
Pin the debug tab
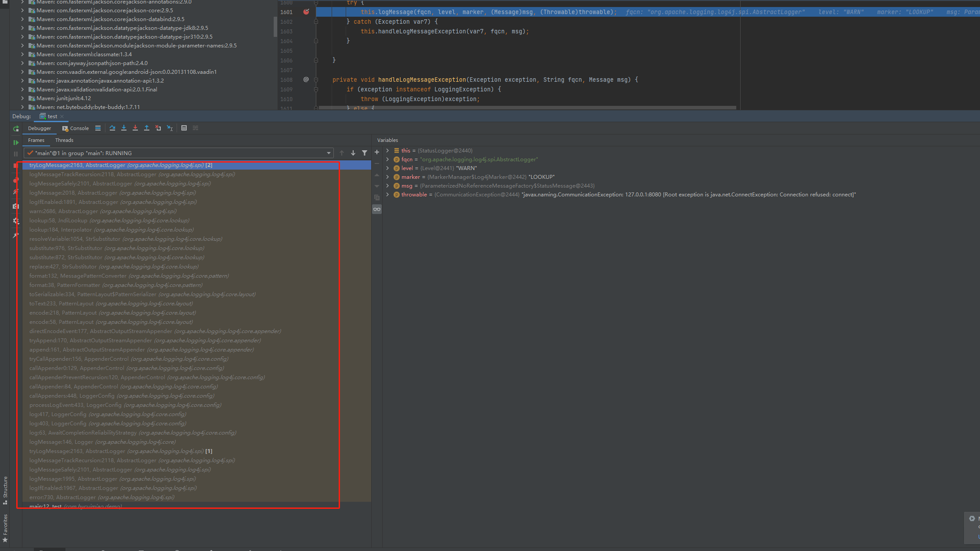16,236
